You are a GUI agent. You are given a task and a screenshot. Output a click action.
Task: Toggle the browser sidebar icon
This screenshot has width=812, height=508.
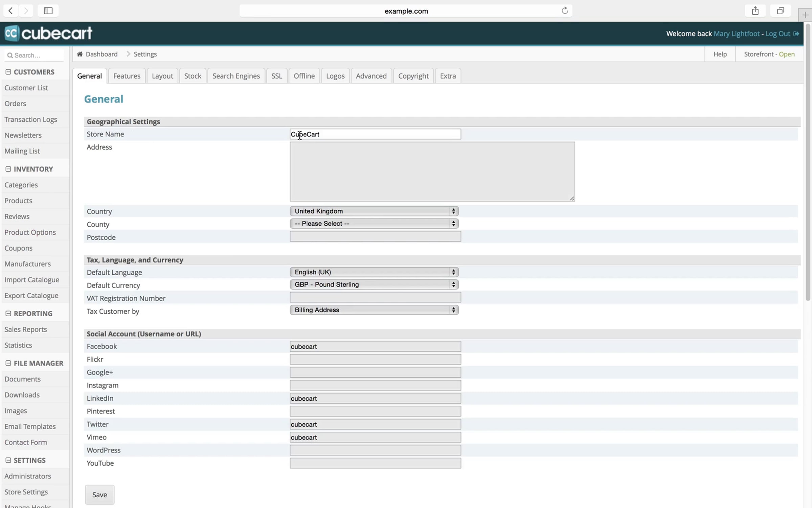[x=48, y=11]
